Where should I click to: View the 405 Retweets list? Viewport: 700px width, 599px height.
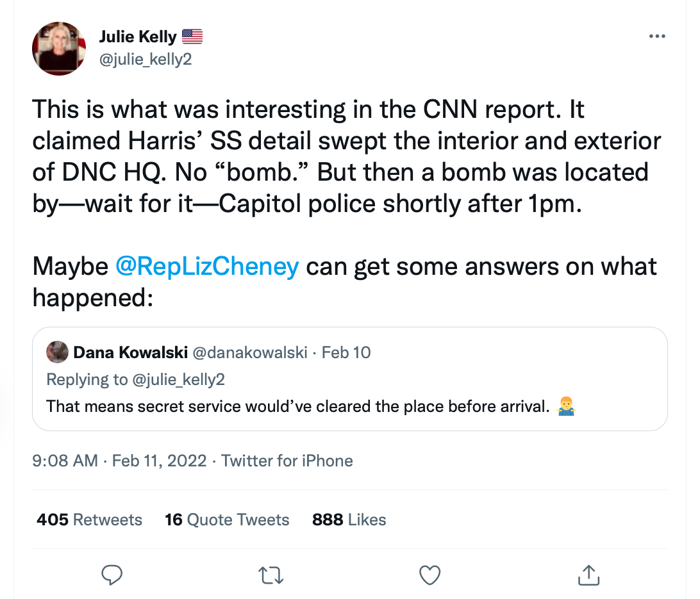click(x=89, y=519)
